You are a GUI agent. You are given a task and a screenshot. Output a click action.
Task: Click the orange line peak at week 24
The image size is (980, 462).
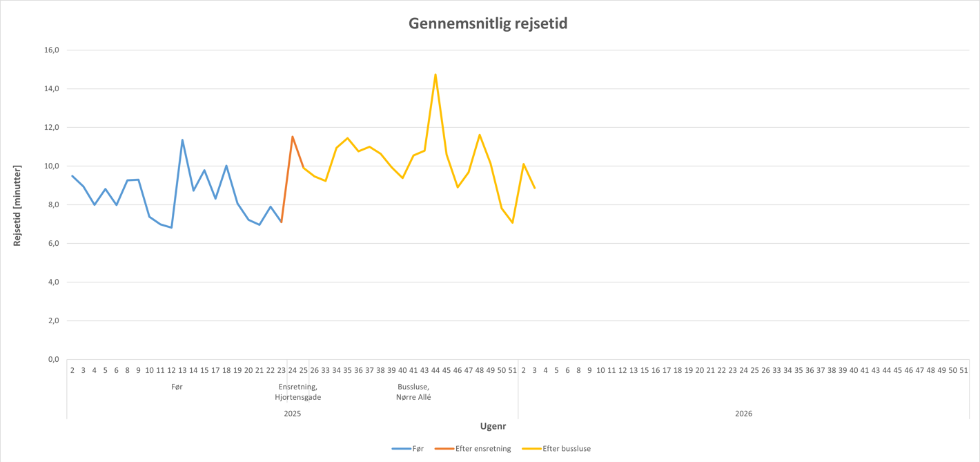click(x=293, y=137)
